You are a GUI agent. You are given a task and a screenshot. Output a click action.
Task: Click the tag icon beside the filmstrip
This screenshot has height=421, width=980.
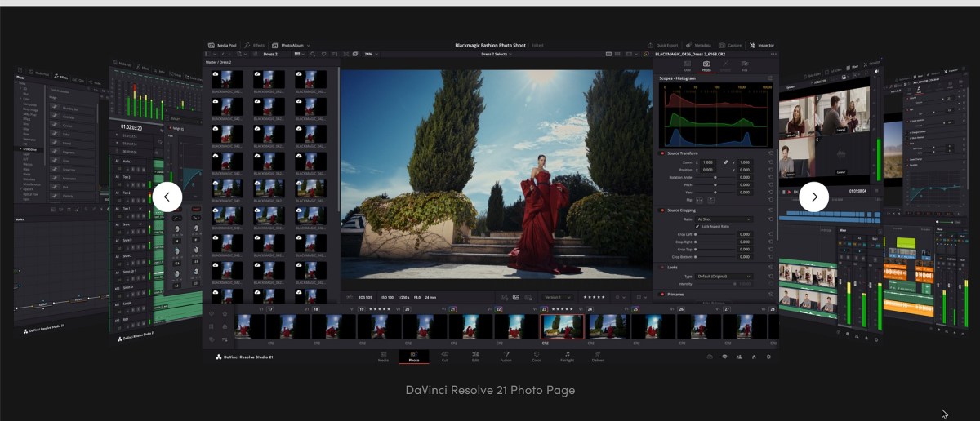pos(212,339)
